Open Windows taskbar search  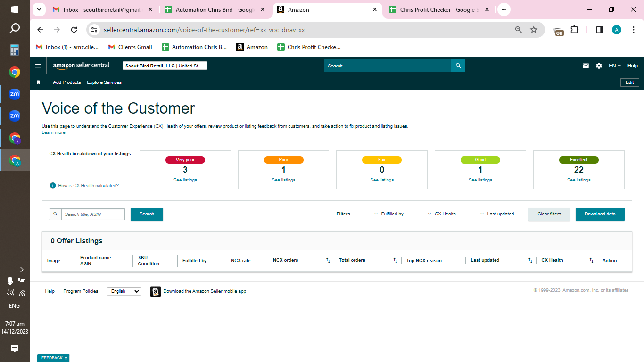point(15,29)
